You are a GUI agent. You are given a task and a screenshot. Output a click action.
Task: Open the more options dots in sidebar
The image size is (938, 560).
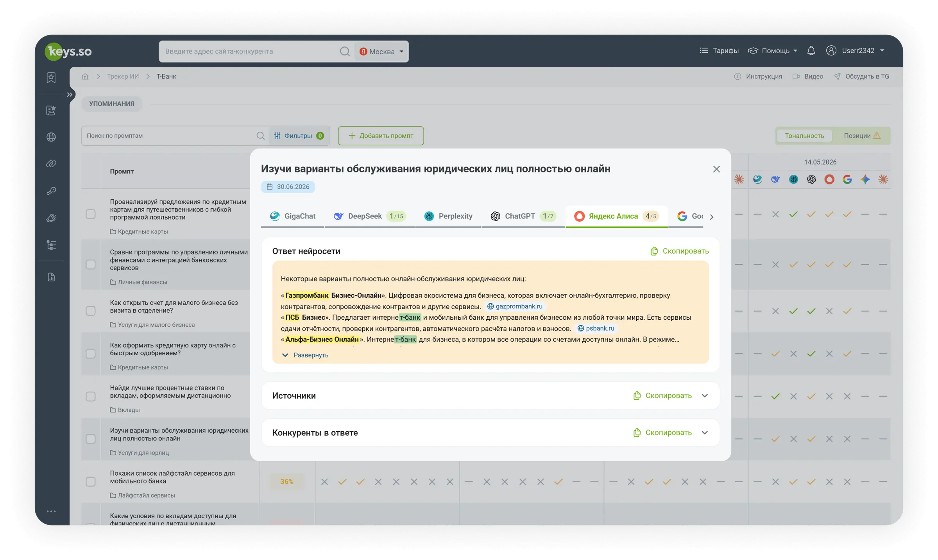click(51, 511)
